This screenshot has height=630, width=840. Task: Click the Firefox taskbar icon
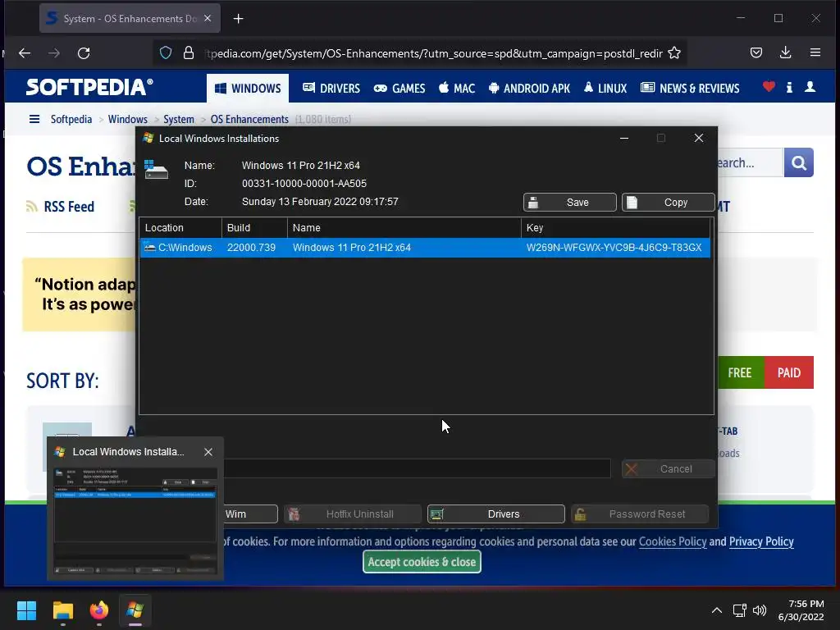pos(99,610)
